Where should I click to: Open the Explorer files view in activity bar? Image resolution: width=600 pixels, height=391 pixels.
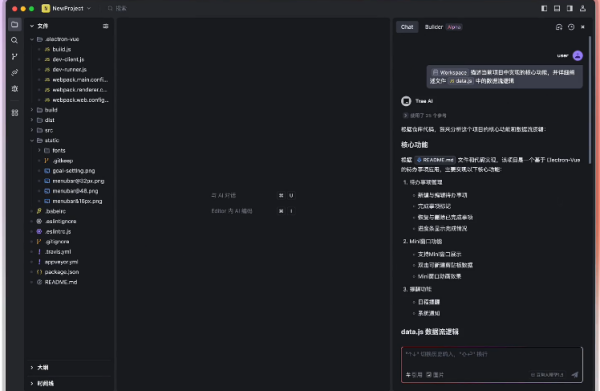click(x=15, y=24)
